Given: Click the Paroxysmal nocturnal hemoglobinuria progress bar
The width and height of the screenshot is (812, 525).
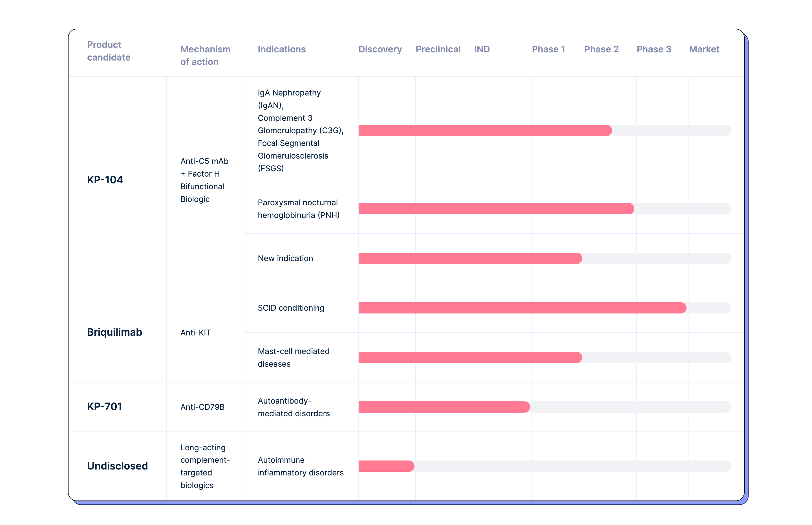Looking at the screenshot, I should [x=544, y=209].
